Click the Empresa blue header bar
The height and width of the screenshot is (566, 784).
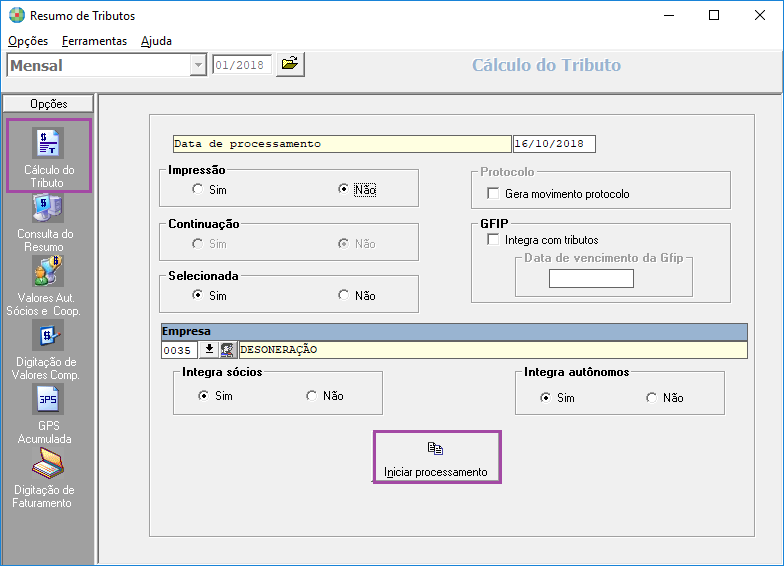[x=454, y=332]
